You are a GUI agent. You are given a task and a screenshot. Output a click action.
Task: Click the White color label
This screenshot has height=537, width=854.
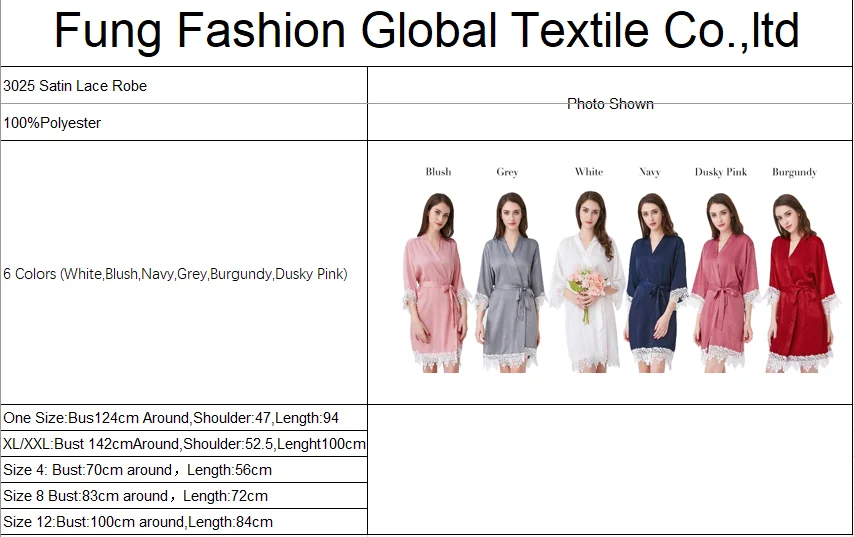pyautogui.click(x=589, y=172)
